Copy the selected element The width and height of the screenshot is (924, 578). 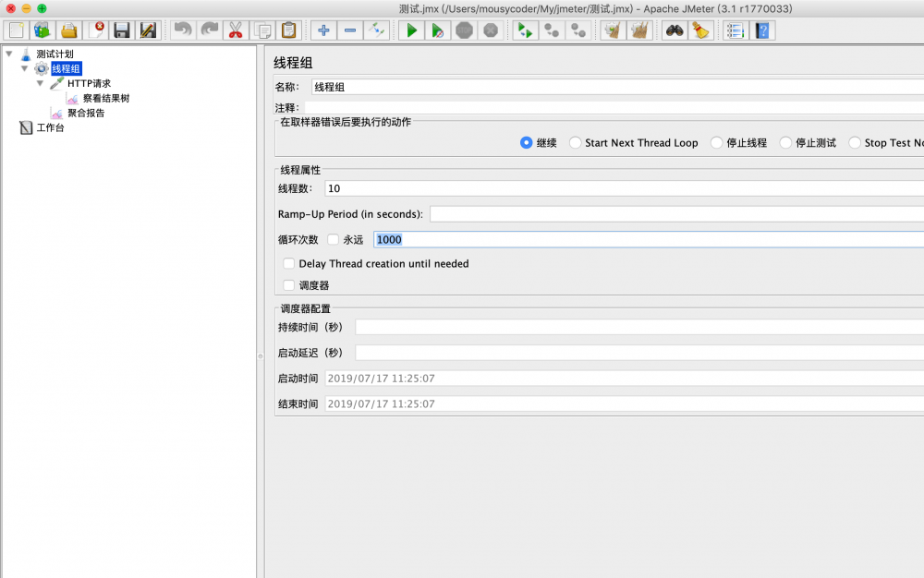pyautogui.click(x=262, y=30)
